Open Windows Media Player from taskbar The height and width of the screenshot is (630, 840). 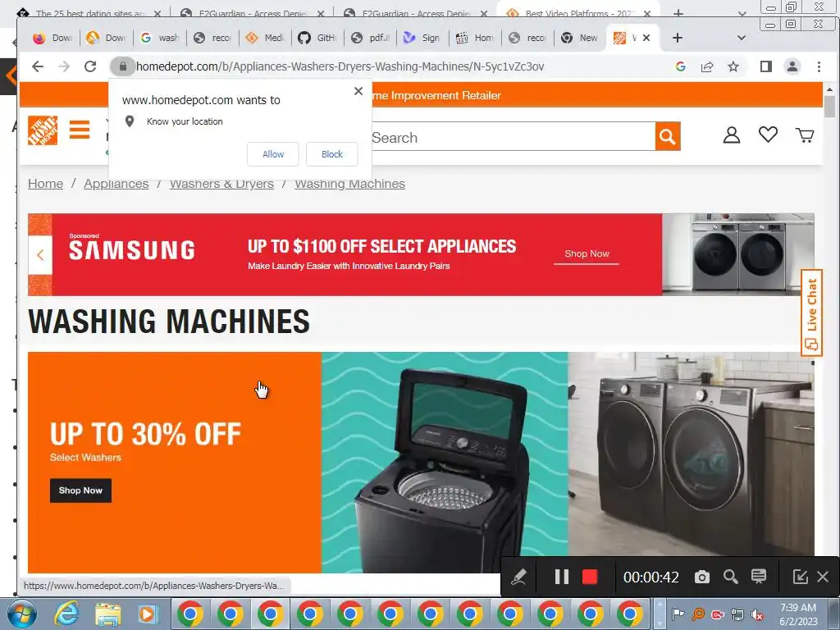click(147, 614)
